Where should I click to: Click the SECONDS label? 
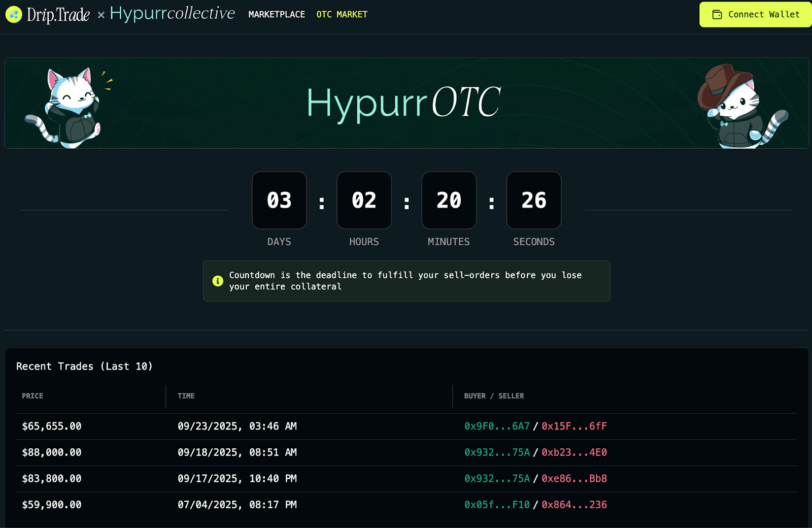534,242
